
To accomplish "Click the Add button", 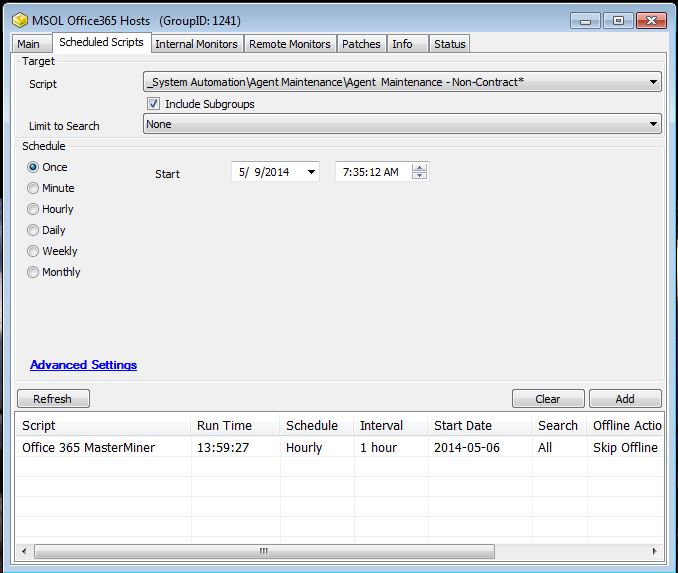I will pos(625,399).
